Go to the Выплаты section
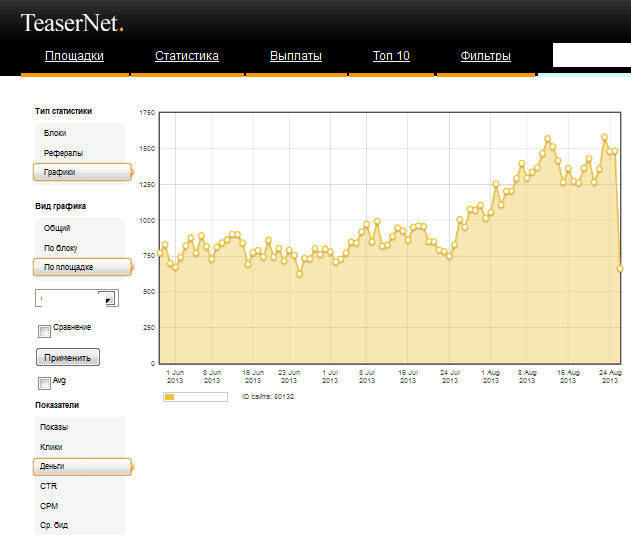This screenshot has width=631, height=535. [296, 56]
